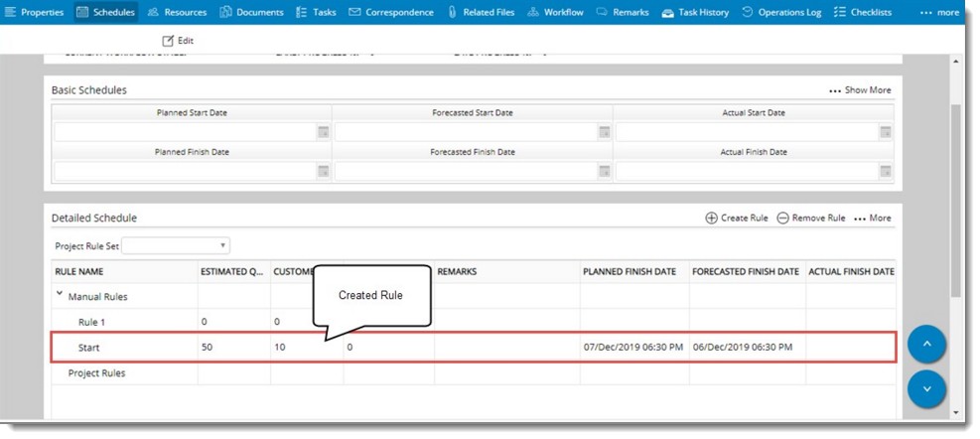The height and width of the screenshot is (439, 980).
Task: Open calendar picker for Forecasted Finish Date
Action: point(604,171)
